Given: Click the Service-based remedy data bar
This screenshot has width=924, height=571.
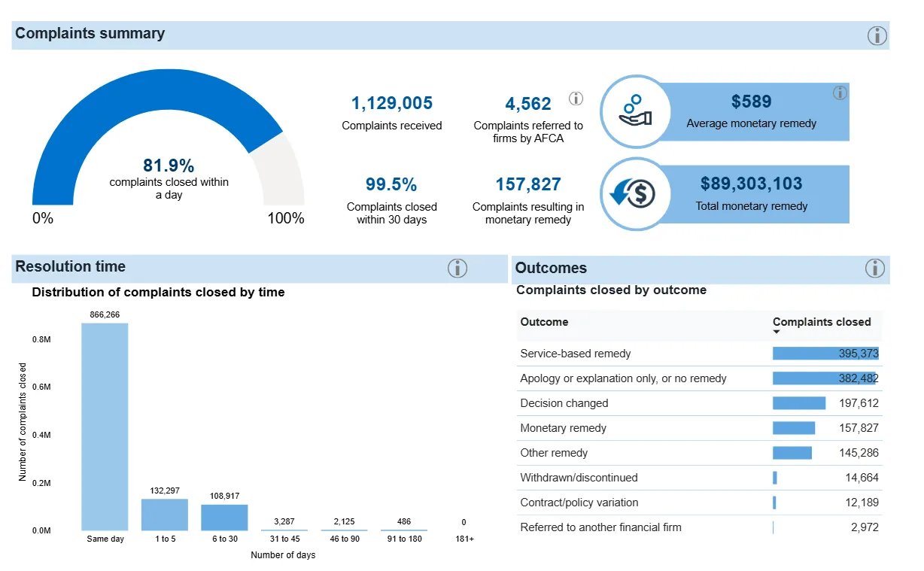Looking at the screenshot, I should 824,353.
